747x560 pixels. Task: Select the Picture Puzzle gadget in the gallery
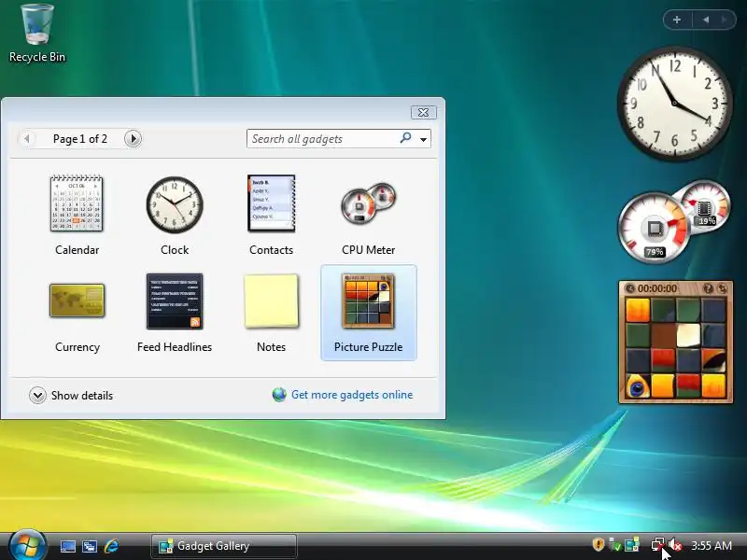pos(369,313)
